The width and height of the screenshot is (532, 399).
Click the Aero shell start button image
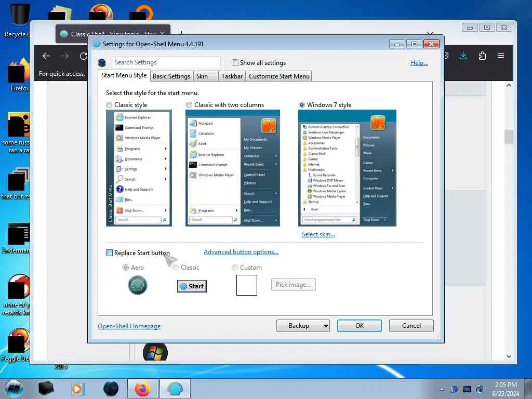tap(137, 285)
